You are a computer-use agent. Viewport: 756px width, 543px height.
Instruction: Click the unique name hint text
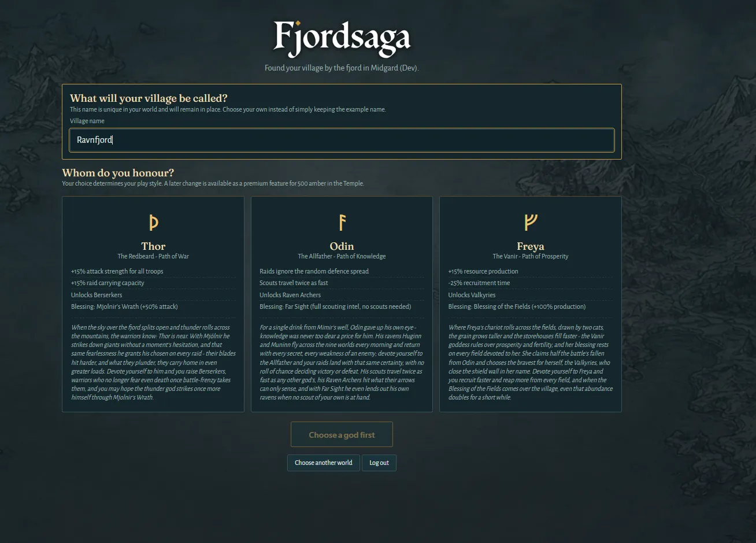[x=228, y=109]
